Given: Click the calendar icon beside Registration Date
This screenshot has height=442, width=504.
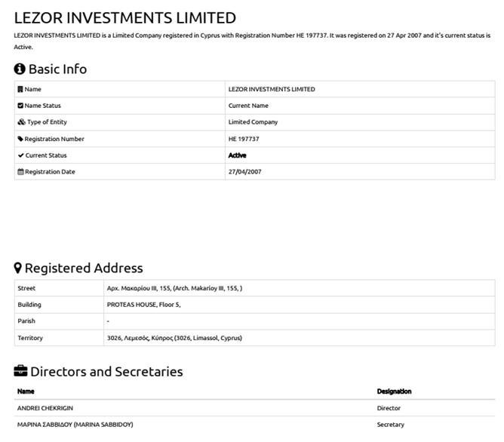Looking at the screenshot, I should pos(20,172).
